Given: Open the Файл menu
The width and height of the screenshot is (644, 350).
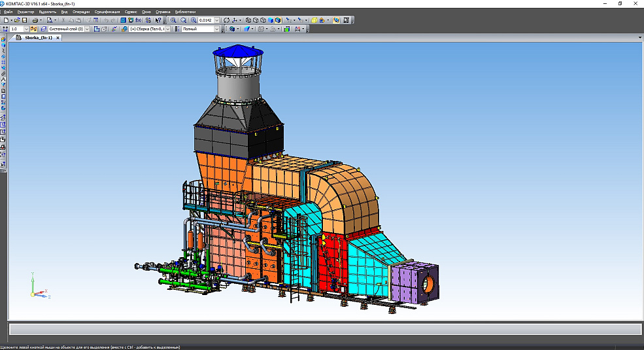Looking at the screenshot, I should click(8, 12).
